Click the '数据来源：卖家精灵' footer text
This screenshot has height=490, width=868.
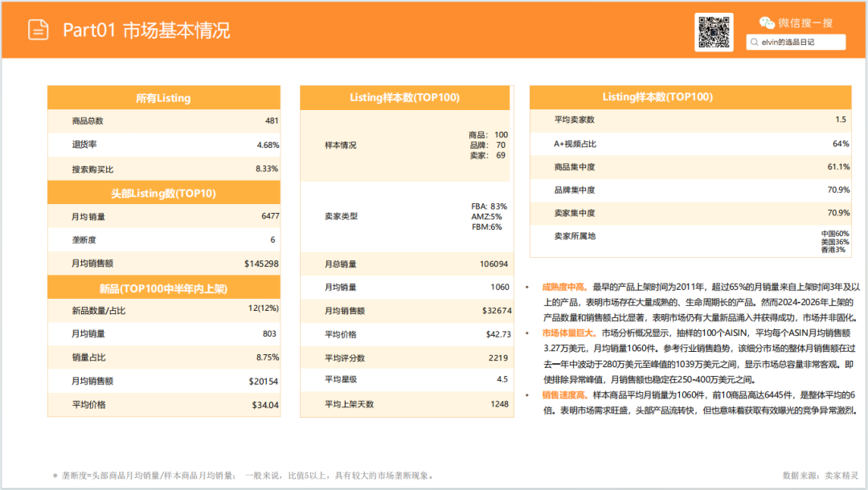[x=821, y=476]
